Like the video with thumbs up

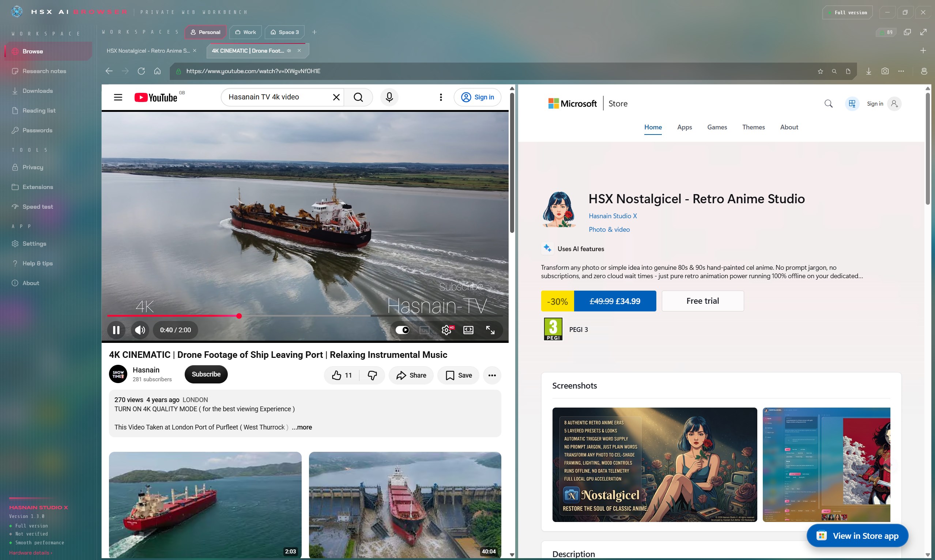[x=342, y=375]
